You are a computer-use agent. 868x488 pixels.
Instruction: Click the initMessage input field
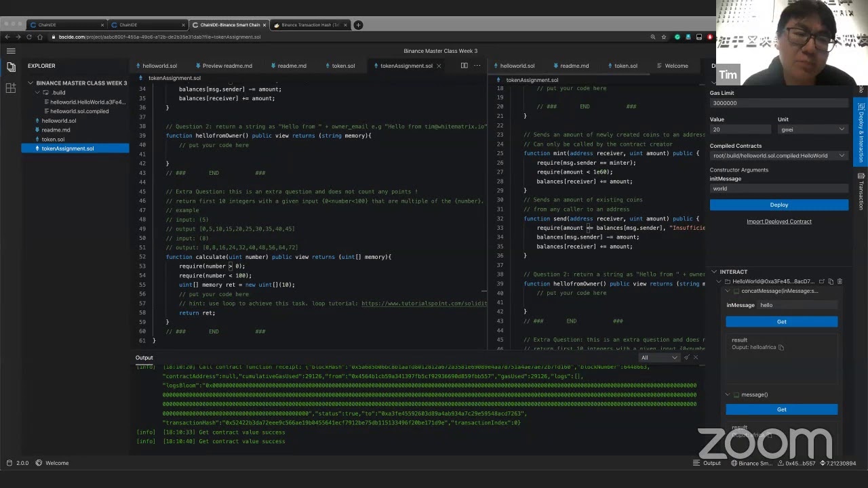pyautogui.click(x=778, y=188)
